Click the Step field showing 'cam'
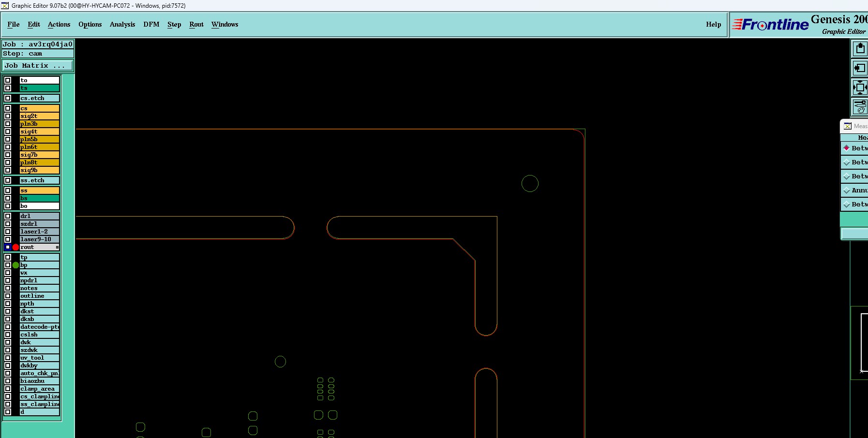Screen dimensions: 868x438 tap(38, 54)
